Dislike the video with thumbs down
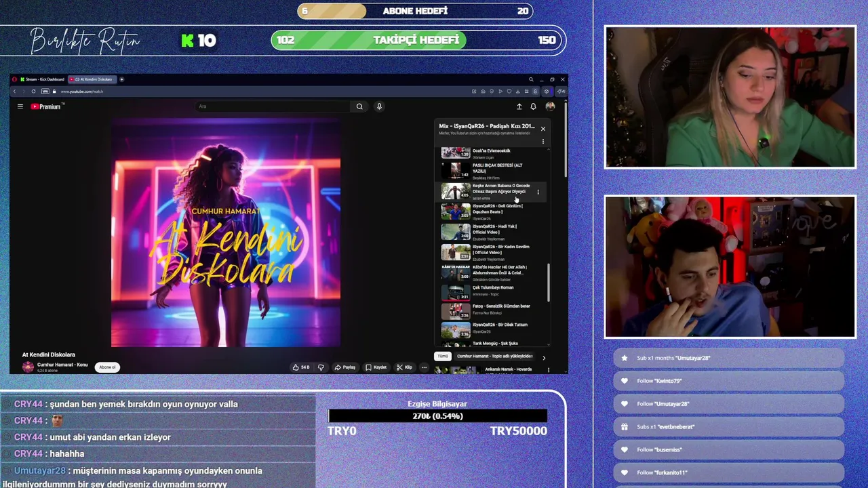Screen dimensions: 868x488 [x=321, y=367]
